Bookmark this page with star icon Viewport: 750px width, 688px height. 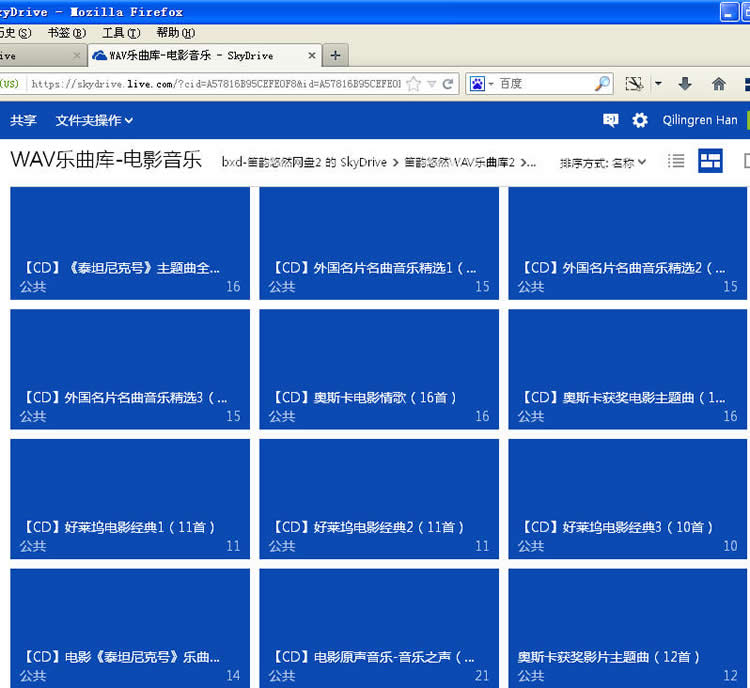(x=414, y=84)
